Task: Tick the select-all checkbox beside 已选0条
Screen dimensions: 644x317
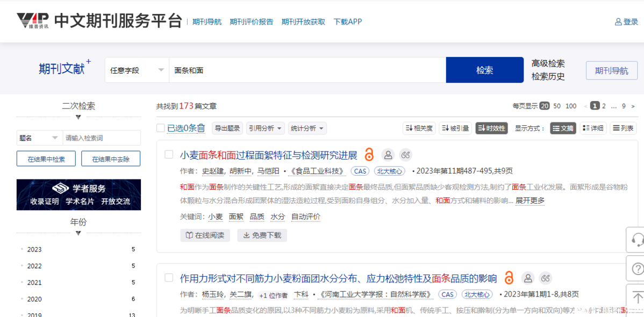Action: 161,128
